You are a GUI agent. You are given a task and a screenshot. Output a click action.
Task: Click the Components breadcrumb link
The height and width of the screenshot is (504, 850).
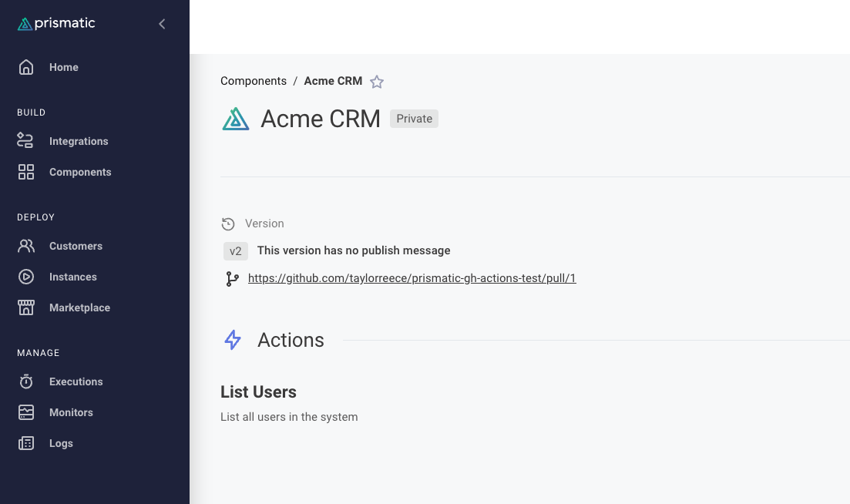click(254, 81)
